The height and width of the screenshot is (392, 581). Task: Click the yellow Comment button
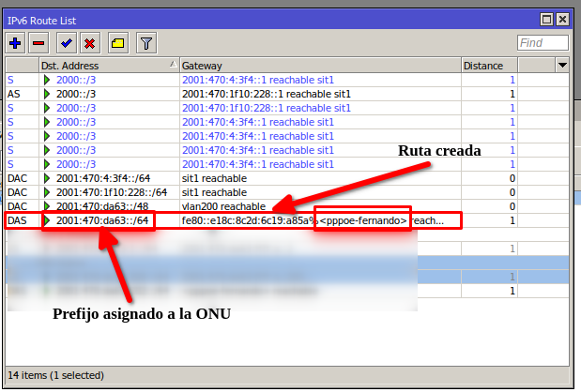click(x=118, y=42)
